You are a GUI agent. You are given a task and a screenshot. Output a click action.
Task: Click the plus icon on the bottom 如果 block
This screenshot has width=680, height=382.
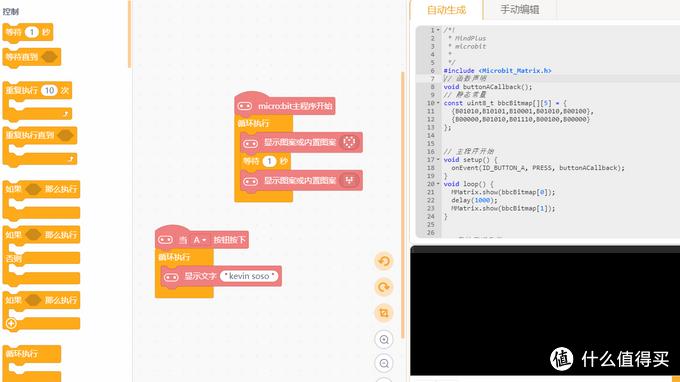(11, 323)
